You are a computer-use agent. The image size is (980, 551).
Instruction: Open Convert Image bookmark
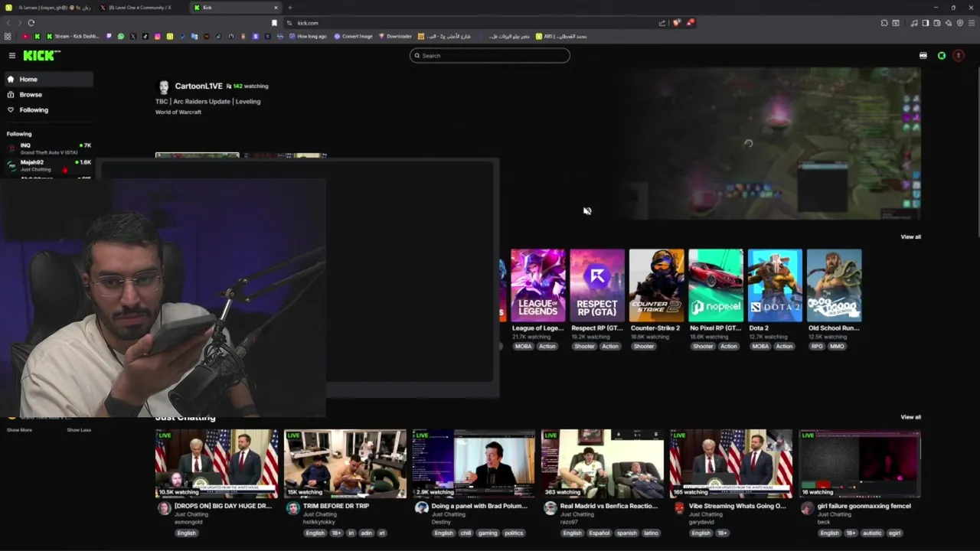354,37
